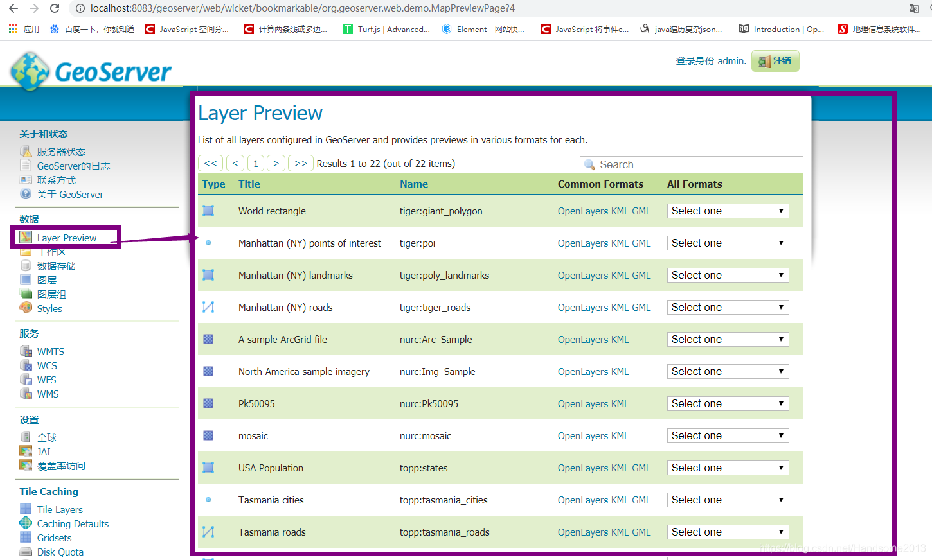This screenshot has width=932, height=560.
Task: Open OpenLayers preview for tiger:giant_polygon
Action: (583, 211)
